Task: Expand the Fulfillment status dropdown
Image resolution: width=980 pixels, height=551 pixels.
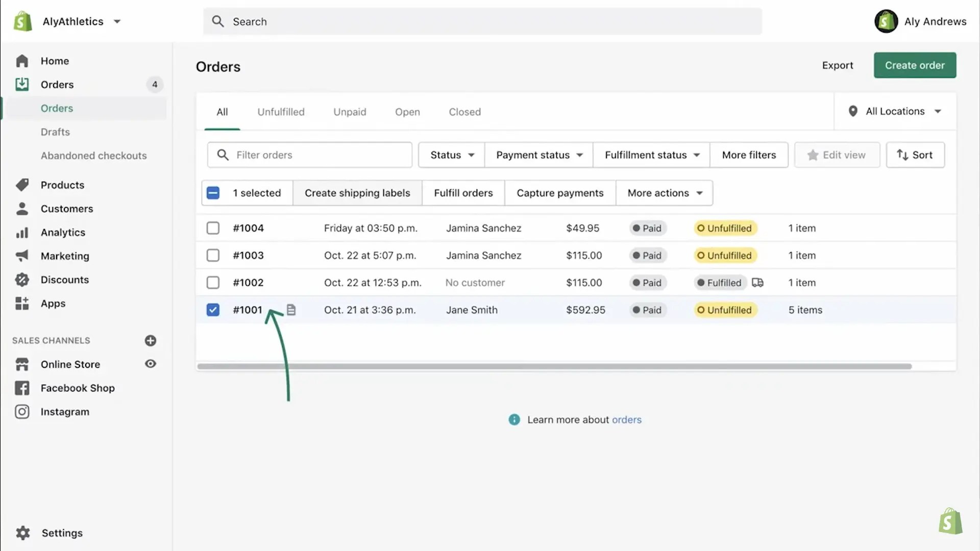Action: [651, 155]
